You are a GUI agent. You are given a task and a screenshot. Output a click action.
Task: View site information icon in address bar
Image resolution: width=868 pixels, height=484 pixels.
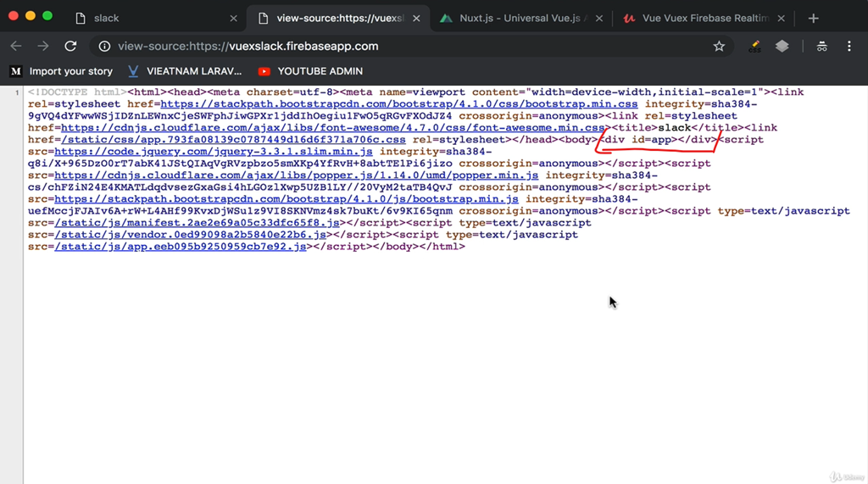point(104,46)
